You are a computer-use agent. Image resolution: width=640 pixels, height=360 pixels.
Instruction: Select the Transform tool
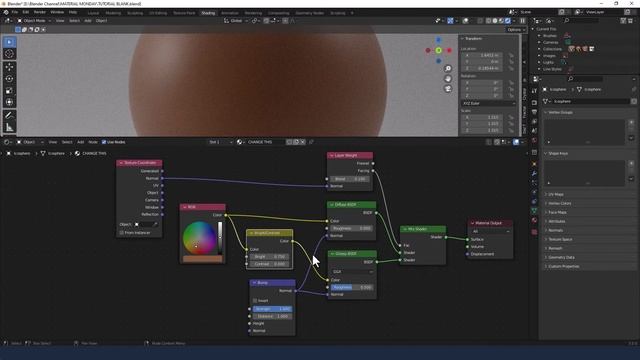(9, 102)
